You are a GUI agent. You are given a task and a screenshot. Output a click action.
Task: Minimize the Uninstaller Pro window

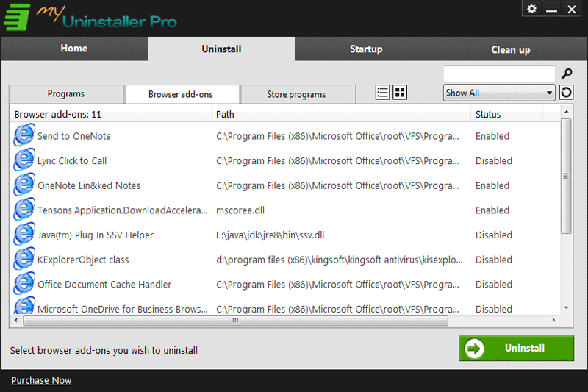pyautogui.click(x=551, y=9)
